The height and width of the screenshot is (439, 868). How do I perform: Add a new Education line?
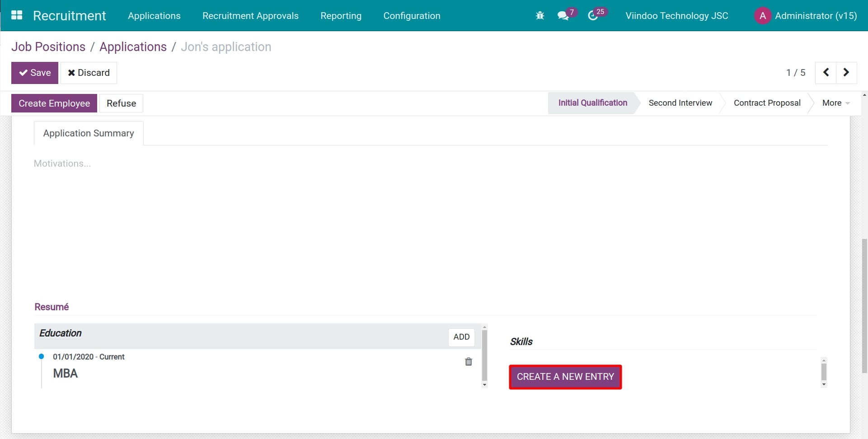click(461, 337)
